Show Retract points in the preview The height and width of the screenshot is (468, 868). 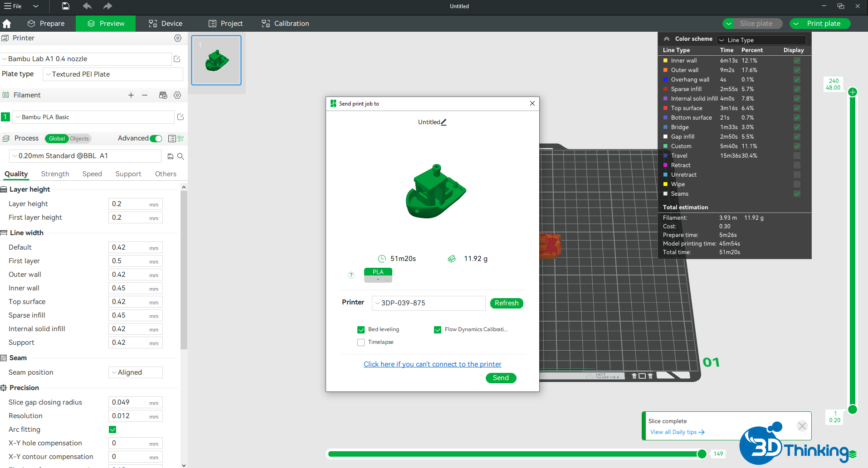[x=797, y=165]
